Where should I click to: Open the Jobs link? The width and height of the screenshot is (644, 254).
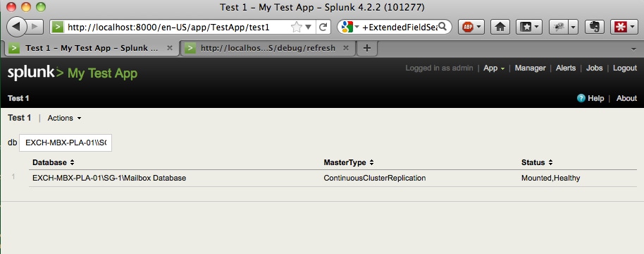click(x=594, y=68)
